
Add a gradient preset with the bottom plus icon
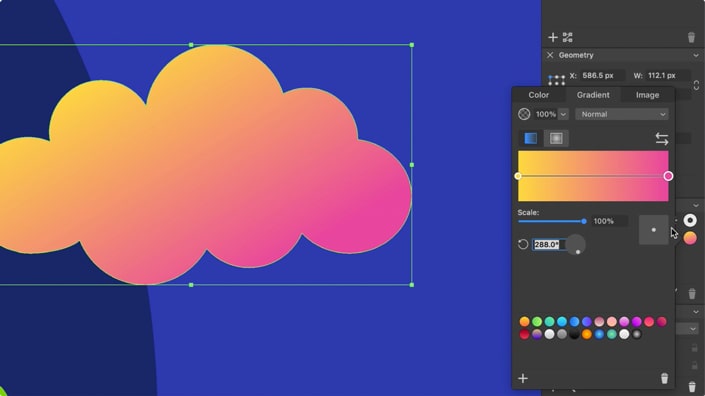[x=523, y=378]
